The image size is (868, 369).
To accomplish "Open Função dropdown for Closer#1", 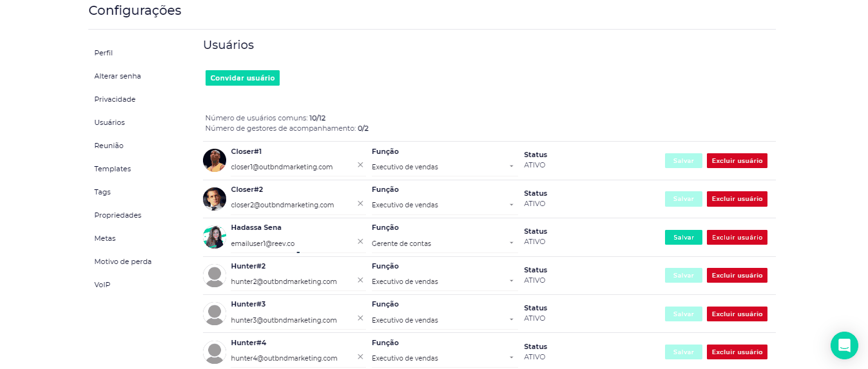I will click(444, 167).
